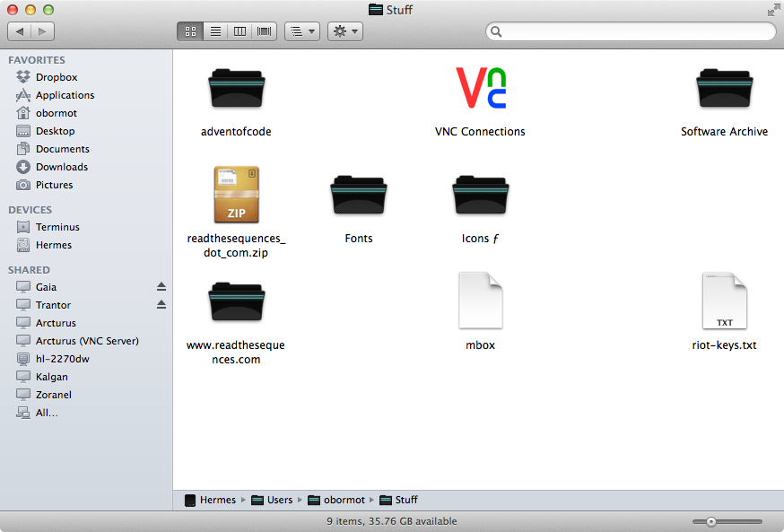
Task: Click the FAVORITES section header
Action: tap(37, 60)
